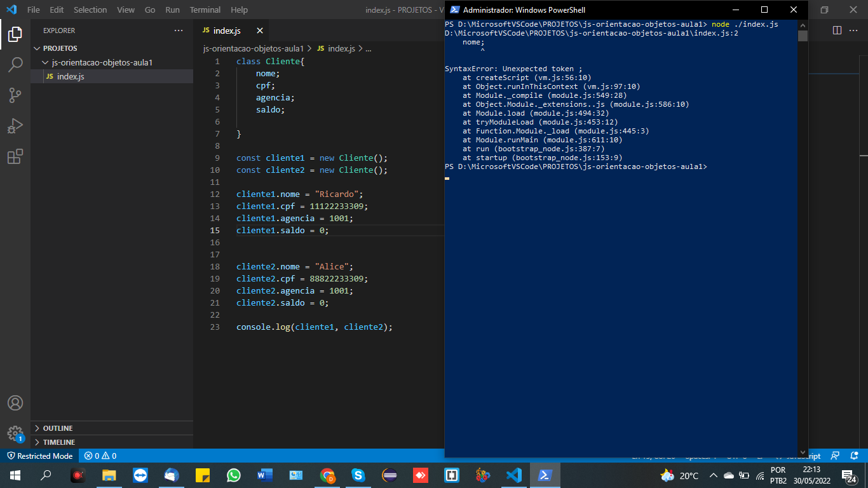Restore down the VS Code window

point(824,10)
